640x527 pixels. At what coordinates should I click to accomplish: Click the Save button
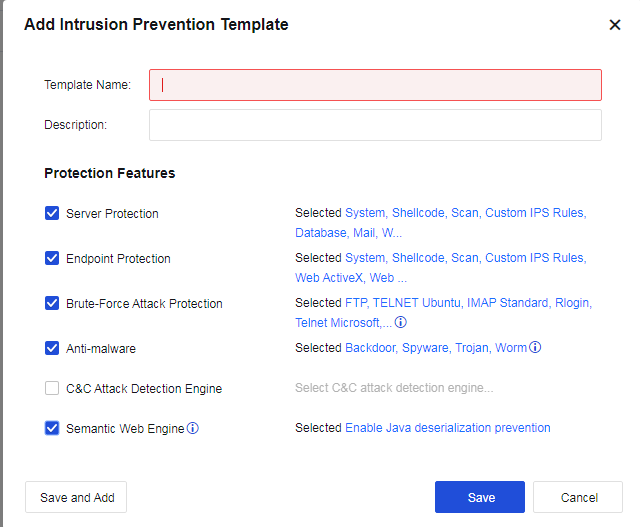coord(479,497)
